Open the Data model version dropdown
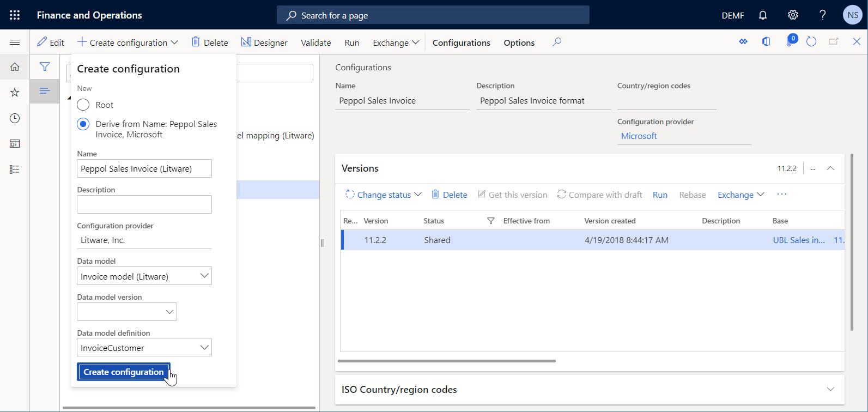868x412 pixels. pos(169,312)
